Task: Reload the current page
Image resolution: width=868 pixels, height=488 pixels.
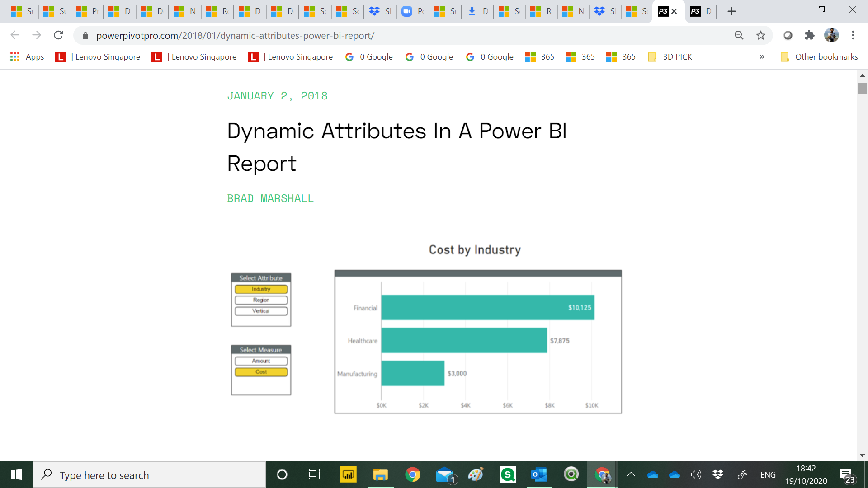Action: point(58,35)
